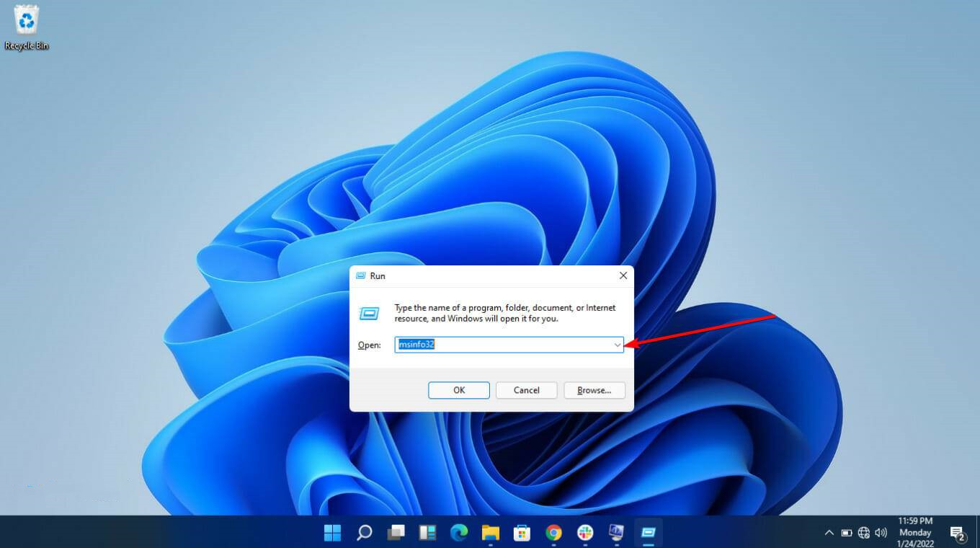Open Windows Search
The height and width of the screenshot is (548, 980).
pyautogui.click(x=365, y=532)
